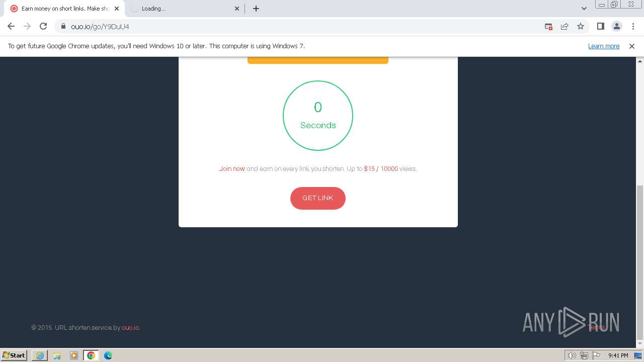Image resolution: width=644 pixels, height=362 pixels.
Task: Click the $15 / 10000 link
Action: pos(381,169)
